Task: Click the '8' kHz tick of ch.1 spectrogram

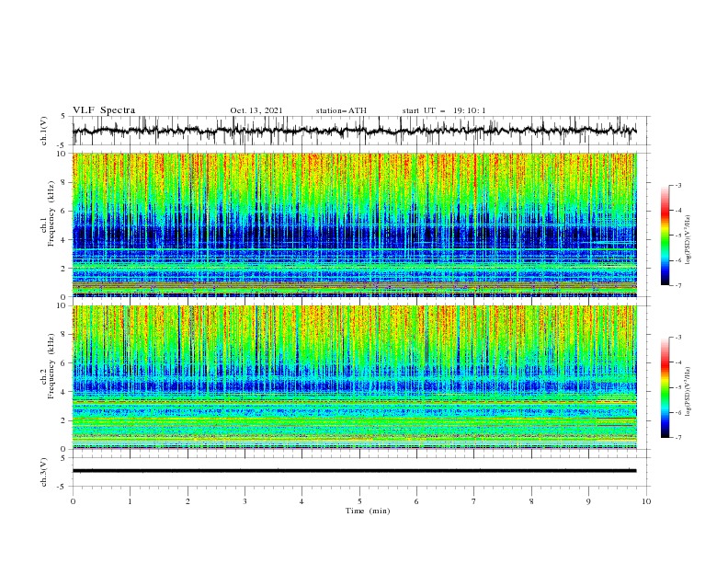Action: coord(64,182)
